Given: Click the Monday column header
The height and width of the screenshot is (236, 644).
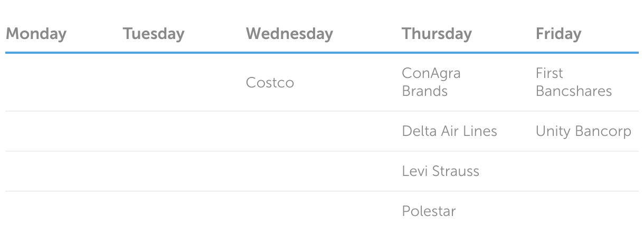Looking at the screenshot, I should (36, 34).
